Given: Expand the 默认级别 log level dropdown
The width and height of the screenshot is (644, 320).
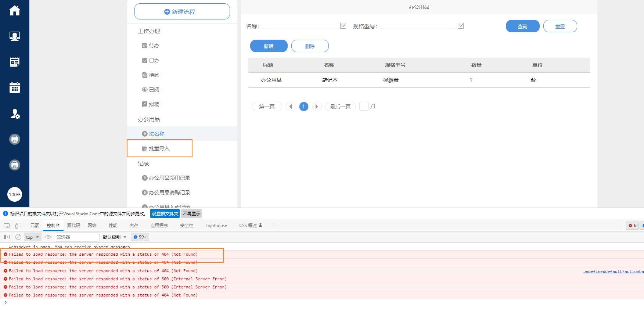Looking at the screenshot, I should [x=115, y=237].
